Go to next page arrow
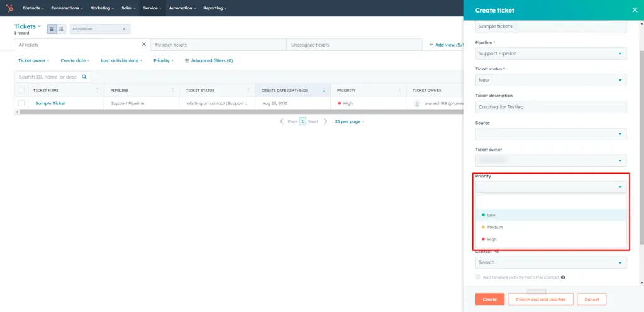Image resolution: width=644 pixels, height=312 pixels. (x=325, y=121)
